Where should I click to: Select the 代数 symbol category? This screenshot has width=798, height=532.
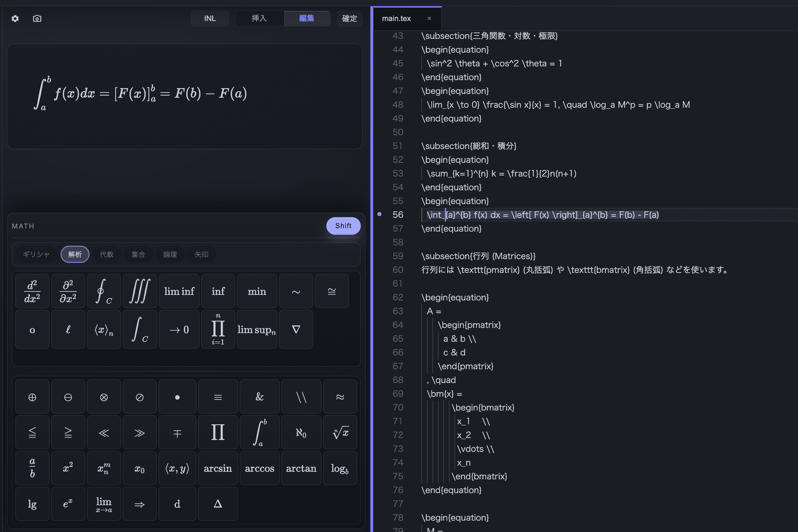(106, 255)
